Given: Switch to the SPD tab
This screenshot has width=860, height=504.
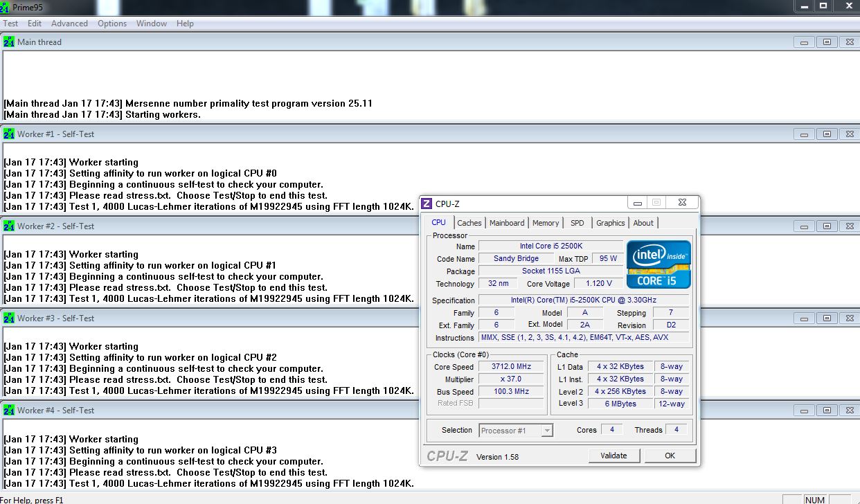Looking at the screenshot, I should 577,223.
